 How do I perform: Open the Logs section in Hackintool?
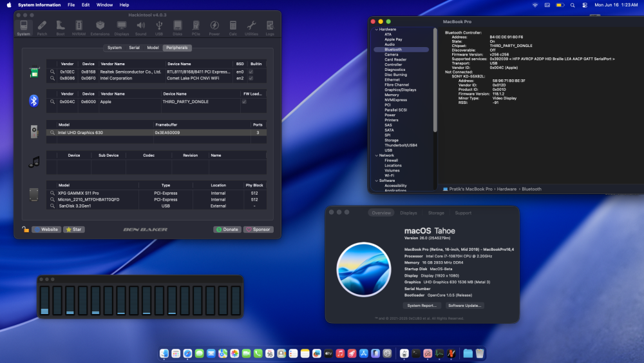[x=270, y=28]
